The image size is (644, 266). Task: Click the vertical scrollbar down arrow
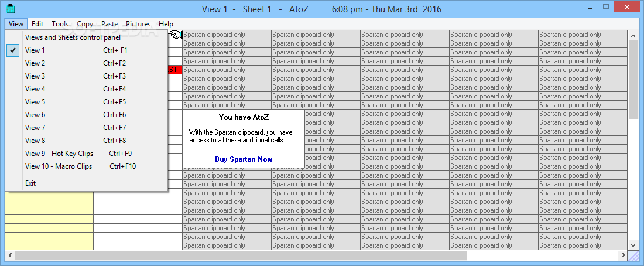click(x=633, y=245)
